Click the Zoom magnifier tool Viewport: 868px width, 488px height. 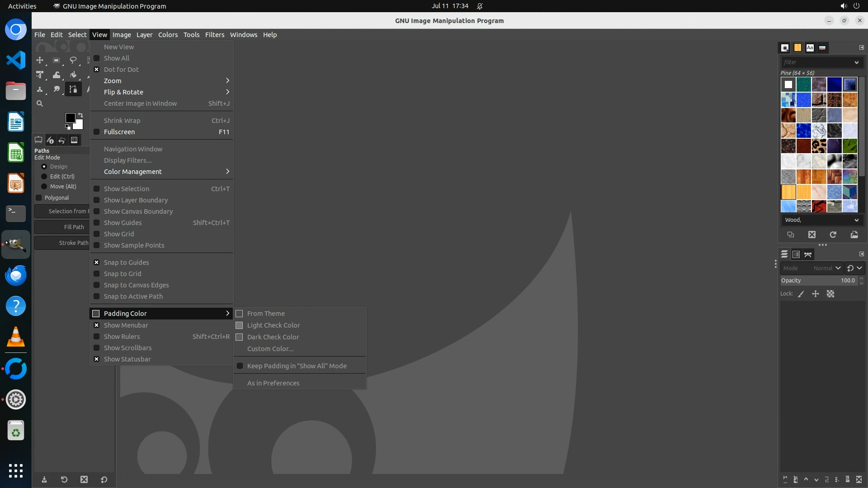pyautogui.click(x=40, y=103)
